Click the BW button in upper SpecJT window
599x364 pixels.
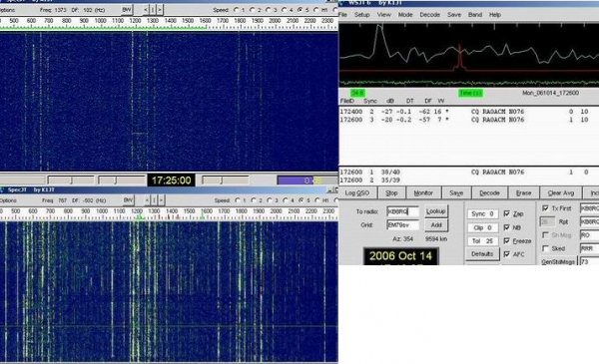point(127,10)
